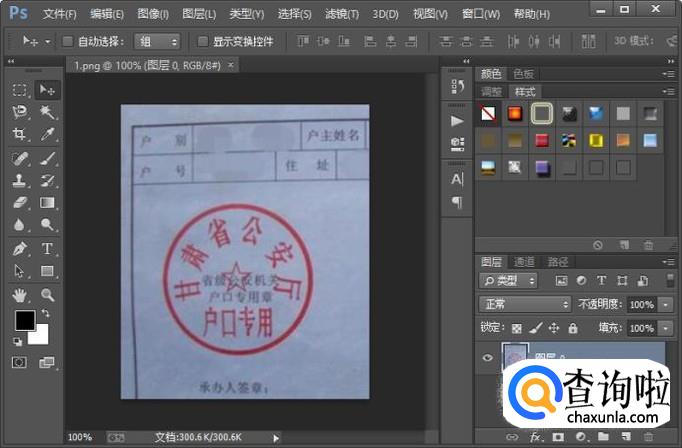The height and width of the screenshot is (448, 682).
Task: Click the 图层 0 layer thumbnail
Action: pos(515,356)
